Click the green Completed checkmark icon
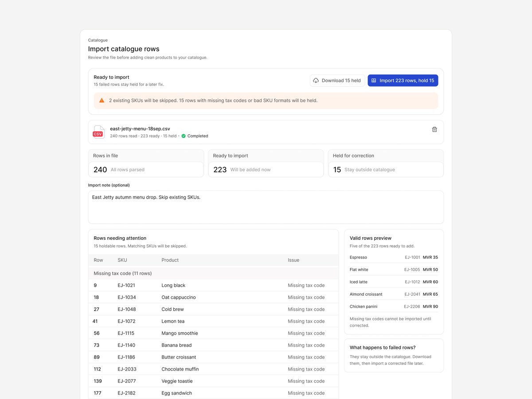 click(x=184, y=136)
